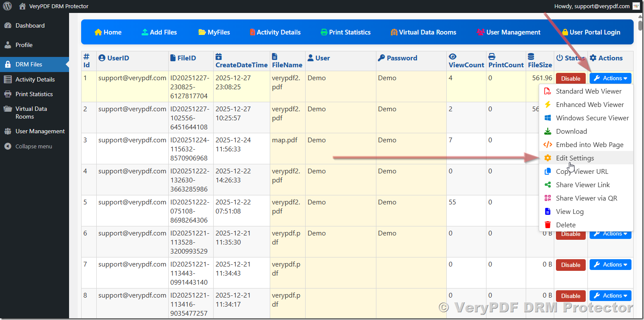Launch the Windows Secure Viewer

click(x=592, y=118)
